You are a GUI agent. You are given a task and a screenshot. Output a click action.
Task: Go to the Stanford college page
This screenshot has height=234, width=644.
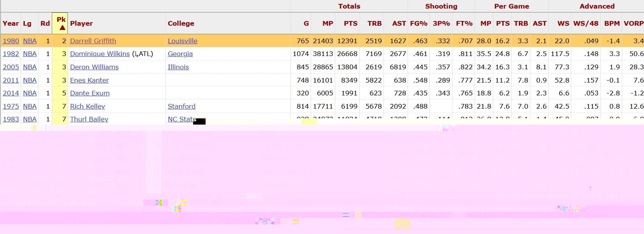(x=181, y=106)
